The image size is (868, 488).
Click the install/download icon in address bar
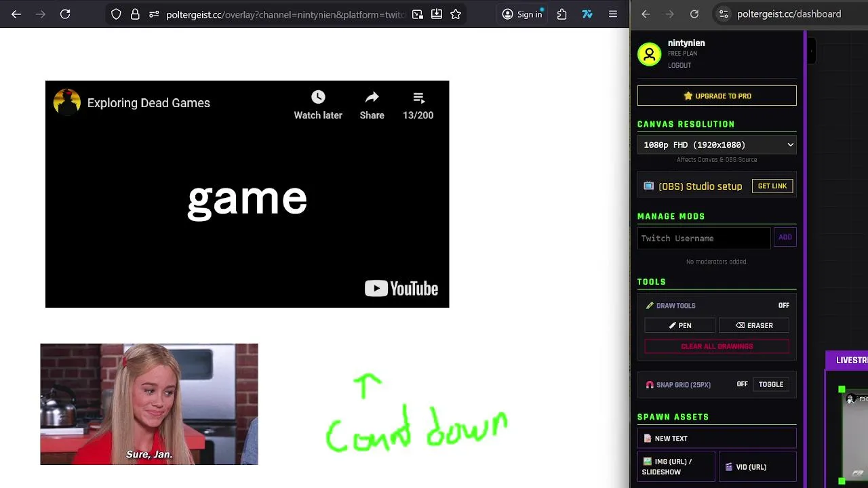click(437, 14)
